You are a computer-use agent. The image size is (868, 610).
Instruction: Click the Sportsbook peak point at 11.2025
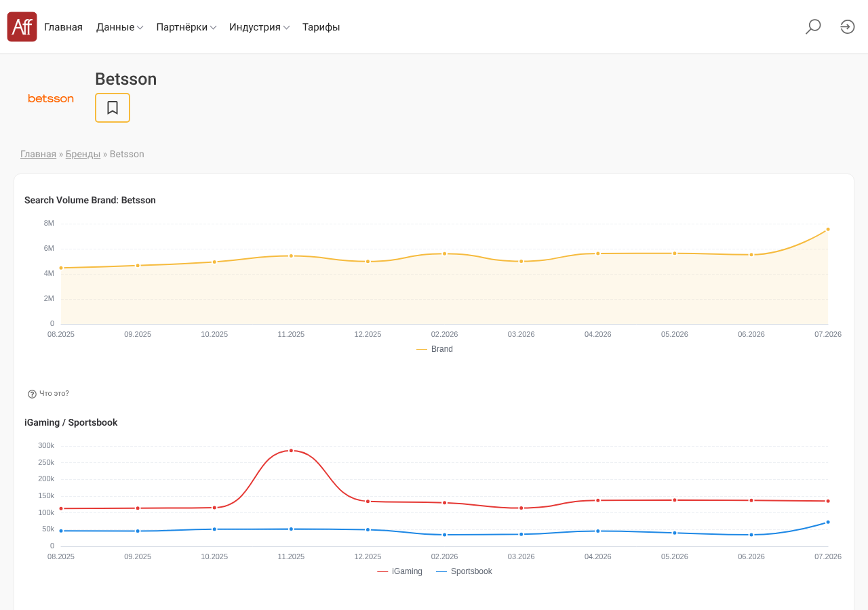pos(291,451)
